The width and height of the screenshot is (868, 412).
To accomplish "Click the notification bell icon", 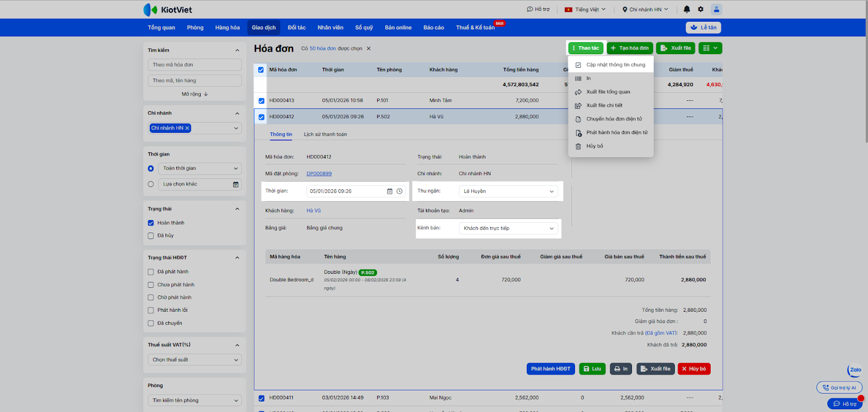I will pyautogui.click(x=687, y=9).
